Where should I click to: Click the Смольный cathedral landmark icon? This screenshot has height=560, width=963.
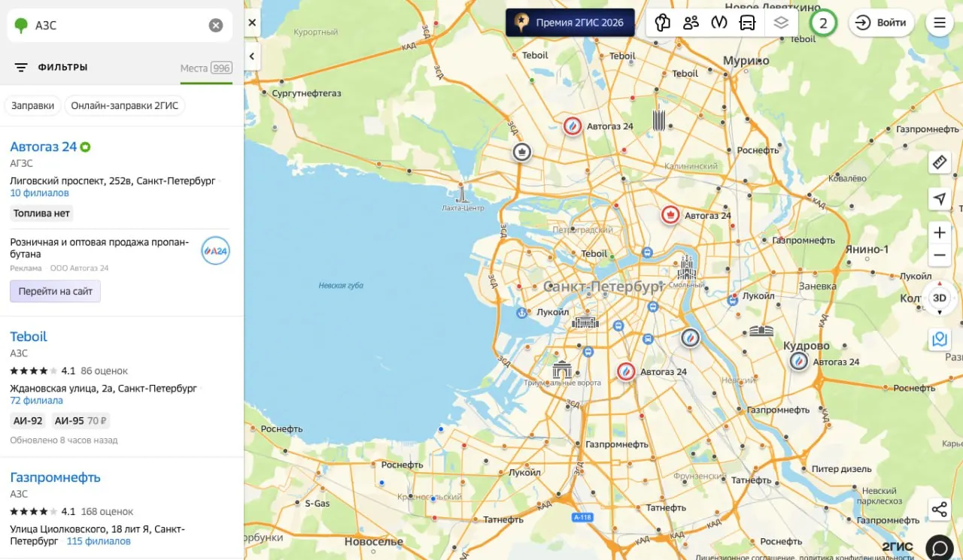point(686,268)
